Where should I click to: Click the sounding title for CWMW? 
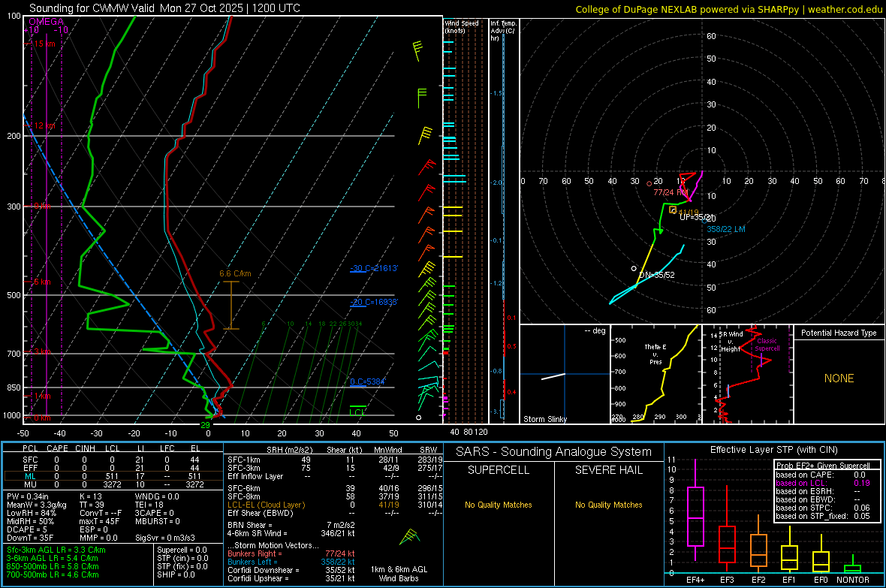pos(164,8)
